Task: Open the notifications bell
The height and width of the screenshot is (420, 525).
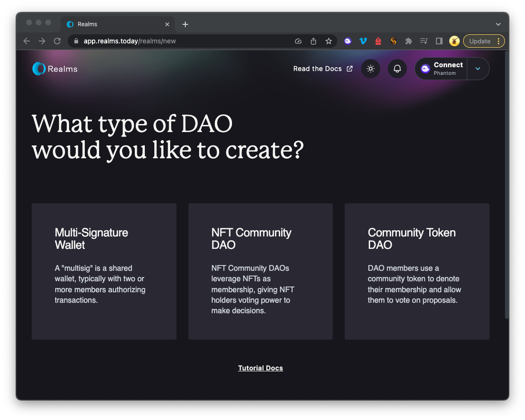Action: (x=397, y=69)
